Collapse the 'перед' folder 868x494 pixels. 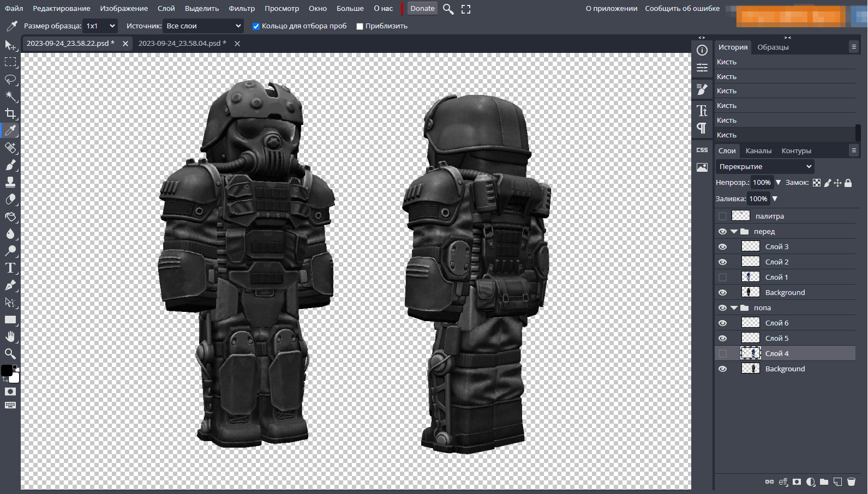[734, 231]
